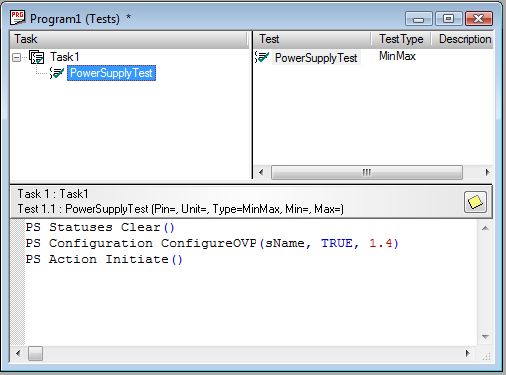Click the TRUE keyword in the code

[337, 243]
